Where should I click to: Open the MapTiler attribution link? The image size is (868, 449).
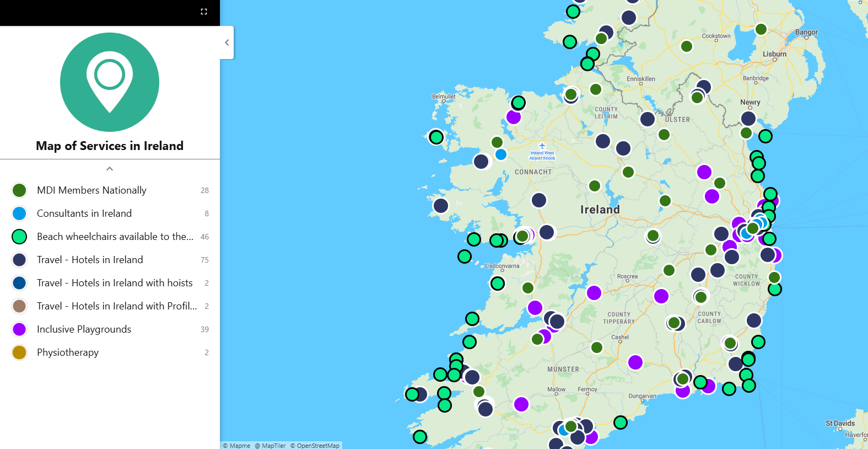pos(271,446)
